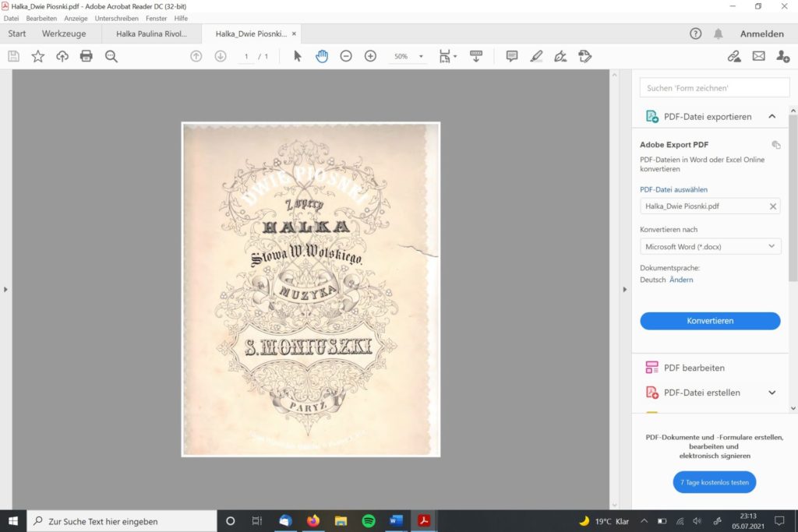Open the notifications bell
Viewport: 798px width, 532px height.
point(718,33)
